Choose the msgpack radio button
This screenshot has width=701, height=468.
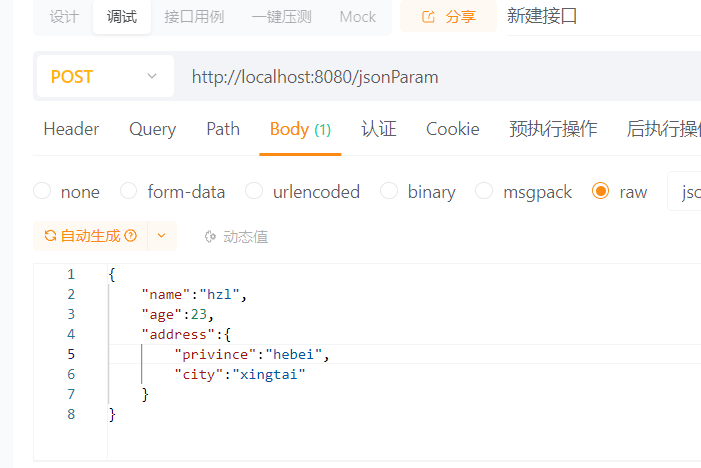point(484,191)
